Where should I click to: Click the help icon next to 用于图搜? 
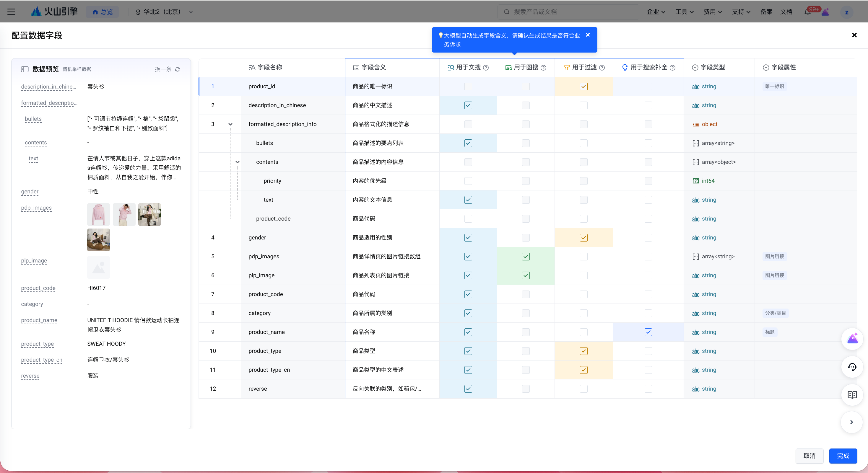(x=544, y=68)
